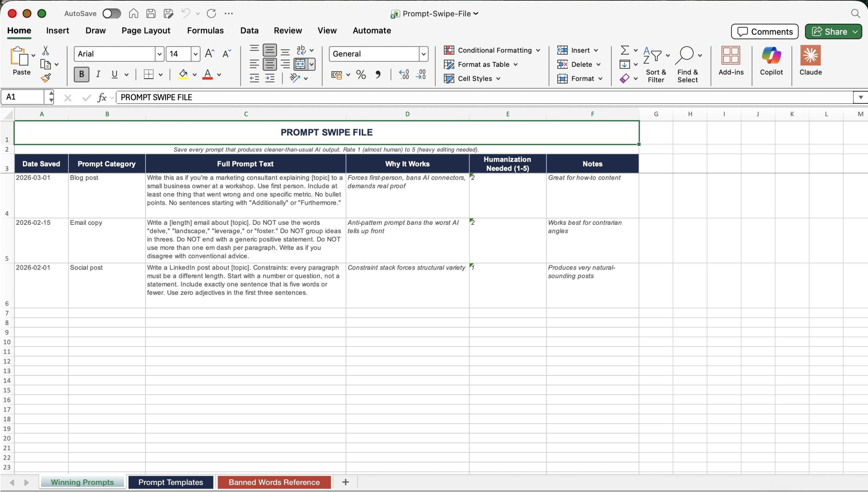Screen dimensions: 868x492
Task: Click into the Name Box showing A1
Action: tap(24, 97)
